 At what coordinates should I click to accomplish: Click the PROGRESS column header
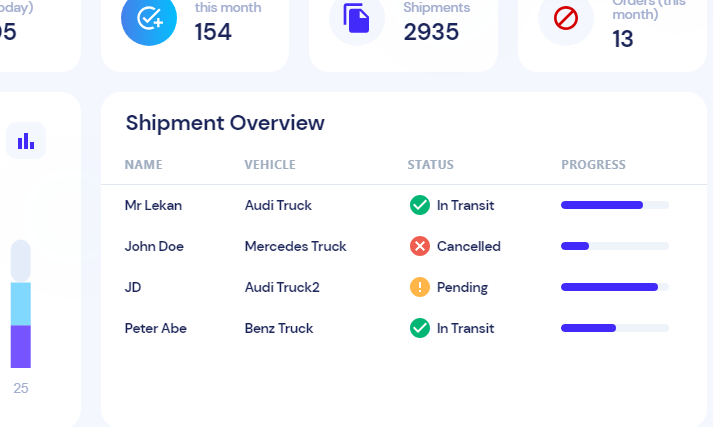(593, 165)
